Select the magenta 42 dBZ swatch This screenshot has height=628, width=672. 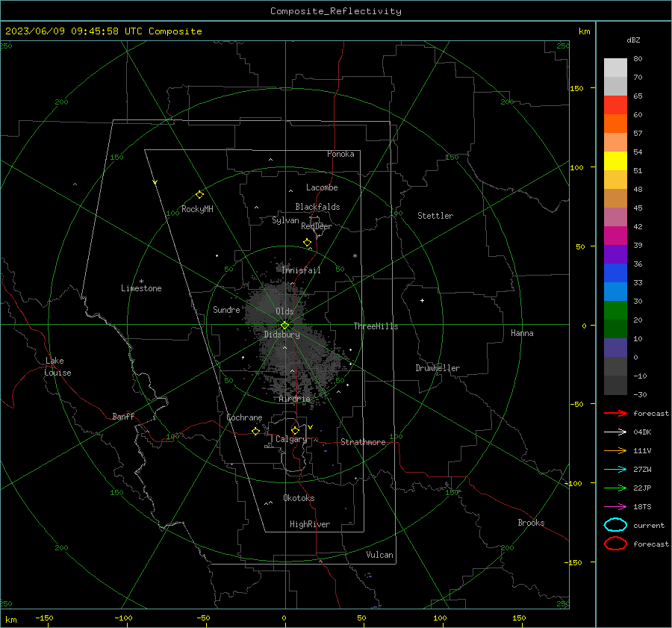click(x=615, y=235)
